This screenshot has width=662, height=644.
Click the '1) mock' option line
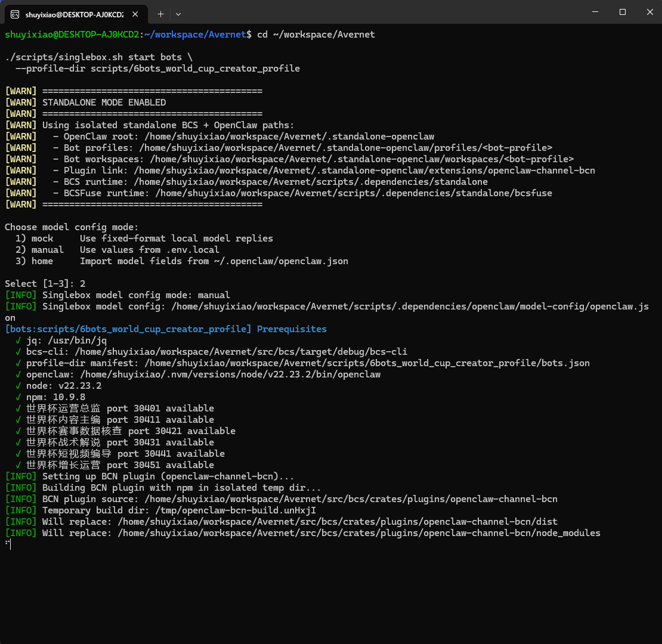[144, 239]
